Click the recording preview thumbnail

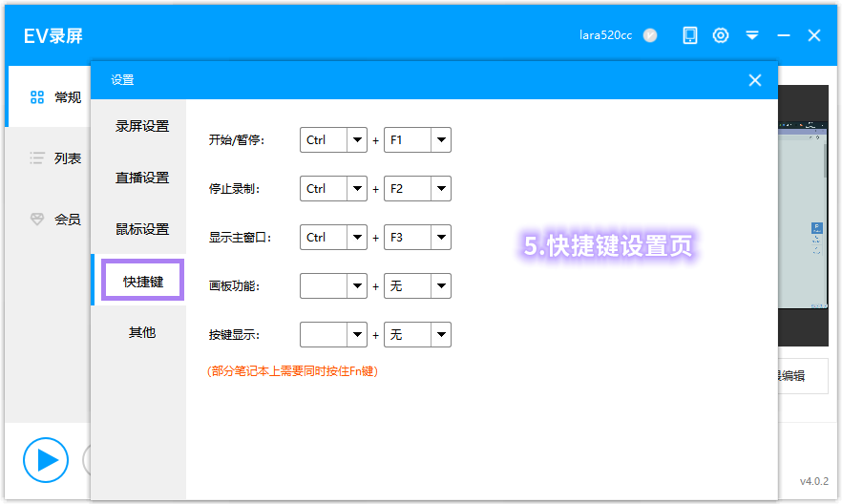click(802, 215)
